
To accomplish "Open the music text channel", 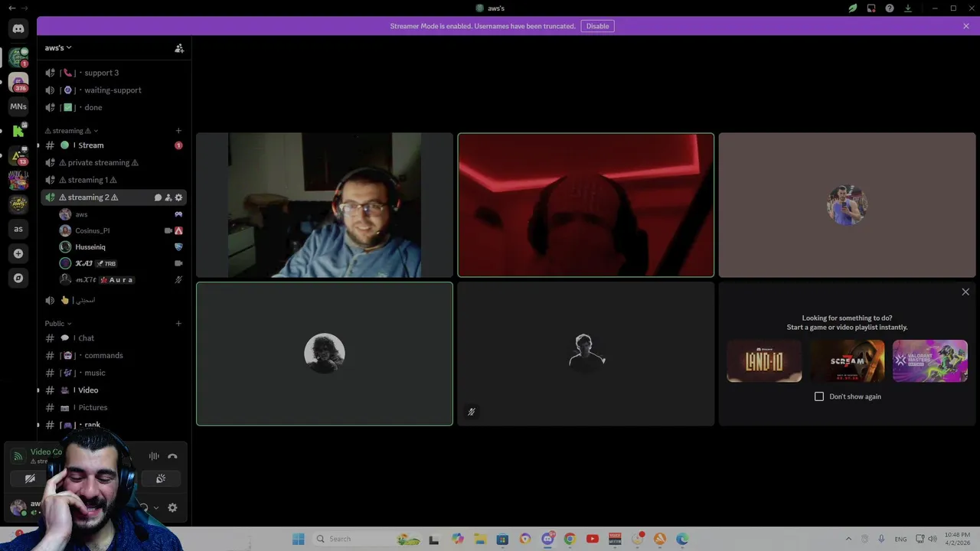I will click(x=113, y=373).
